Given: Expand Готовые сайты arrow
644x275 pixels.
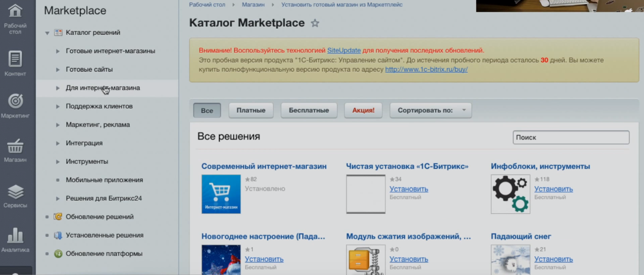Looking at the screenshot, I should [58, 70].
